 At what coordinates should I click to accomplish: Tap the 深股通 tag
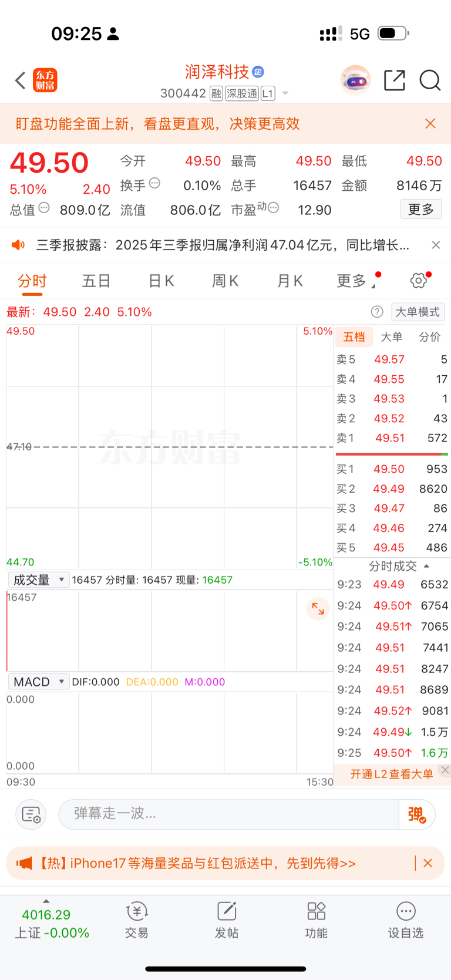(242, 93)
